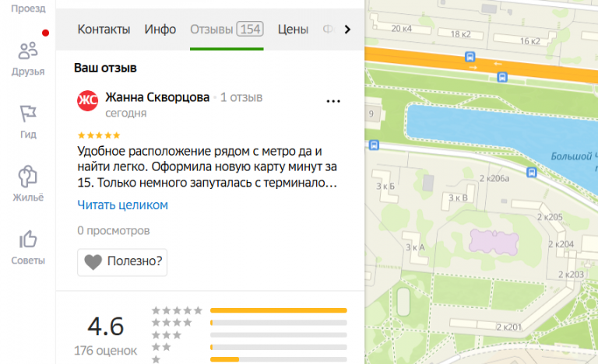Switch to the Контакты tab

104,30
